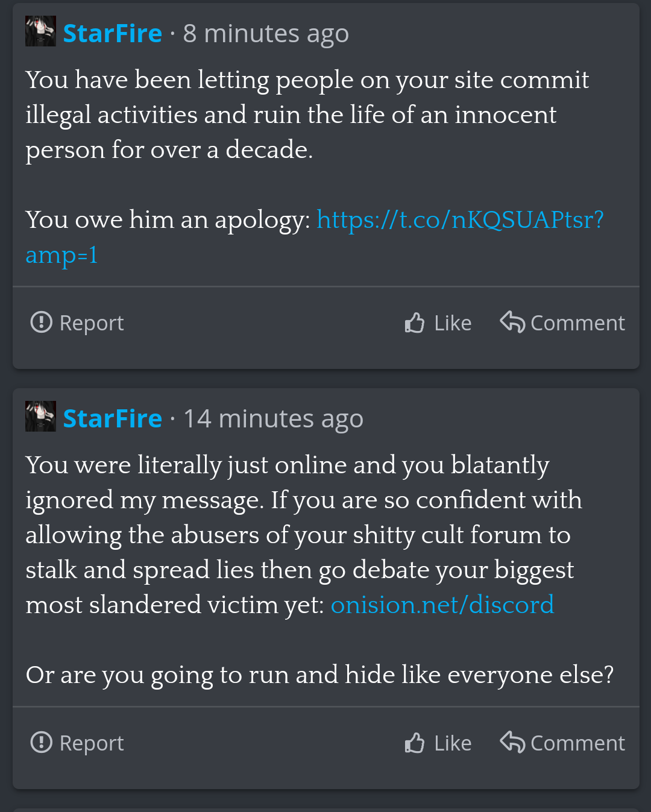Open the StarFire username on the second post
This screenshot has width=651, height=812.
coord(113,418)
